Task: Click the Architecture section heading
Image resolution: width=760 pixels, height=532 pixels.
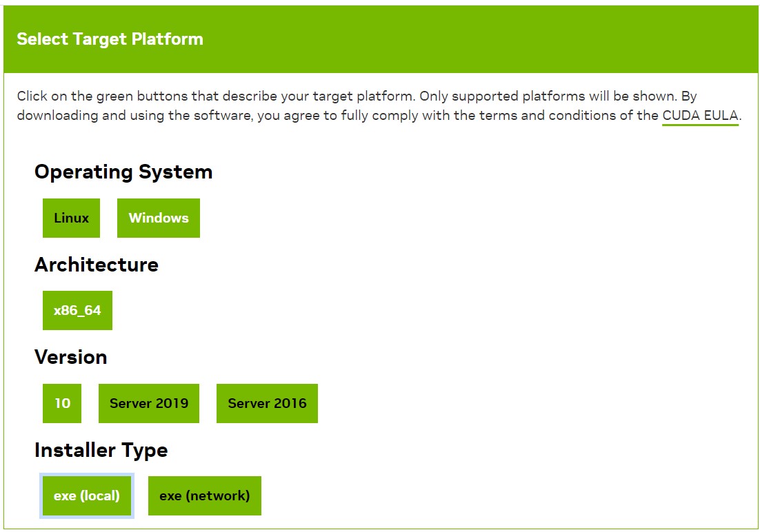Action: pyautogui.click(x=97, y=265)
